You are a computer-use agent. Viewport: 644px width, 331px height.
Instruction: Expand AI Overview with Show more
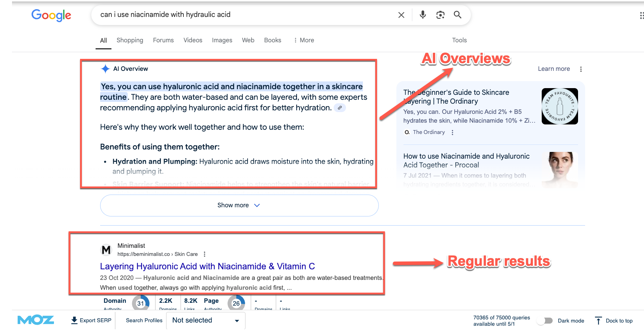[239, 206]
